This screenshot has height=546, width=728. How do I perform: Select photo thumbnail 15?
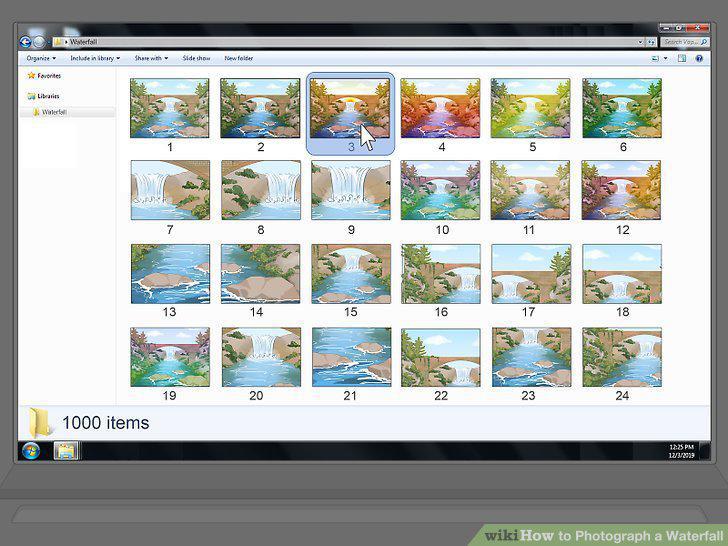point(351,274)
